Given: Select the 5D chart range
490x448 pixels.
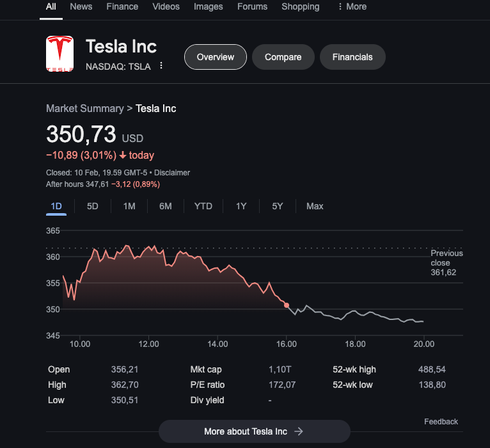Looking at the screenshot, I should click(93, 206).
